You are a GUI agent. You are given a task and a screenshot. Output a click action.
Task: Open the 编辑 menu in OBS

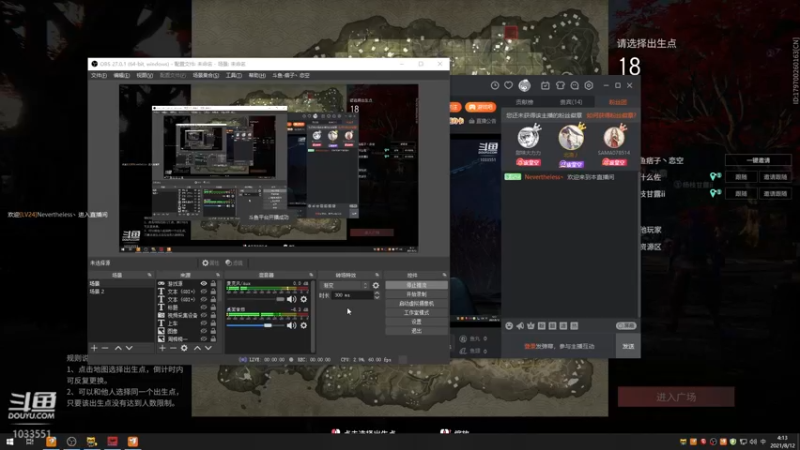pos(121,76)
